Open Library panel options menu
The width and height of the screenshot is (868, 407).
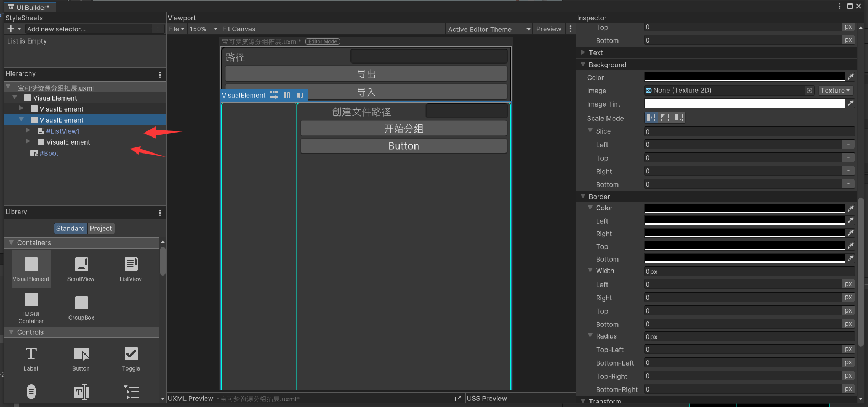click(x=160, y=213)
